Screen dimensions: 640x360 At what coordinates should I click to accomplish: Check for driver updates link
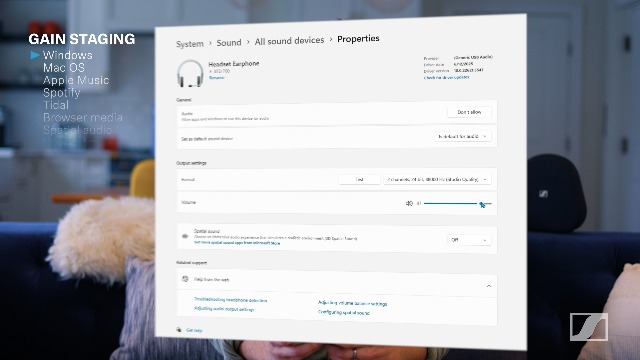(446, 77)
